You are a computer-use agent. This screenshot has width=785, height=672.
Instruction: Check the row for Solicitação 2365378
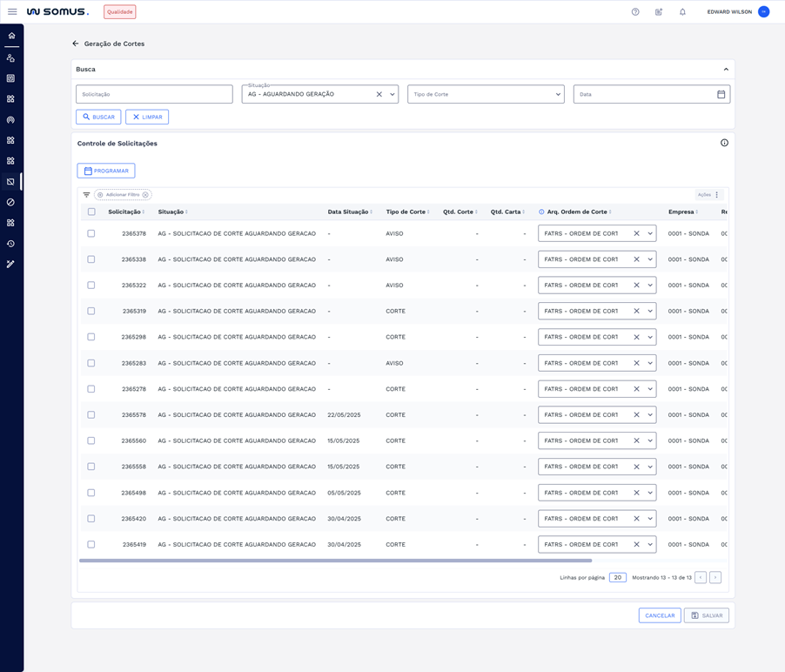91,233
